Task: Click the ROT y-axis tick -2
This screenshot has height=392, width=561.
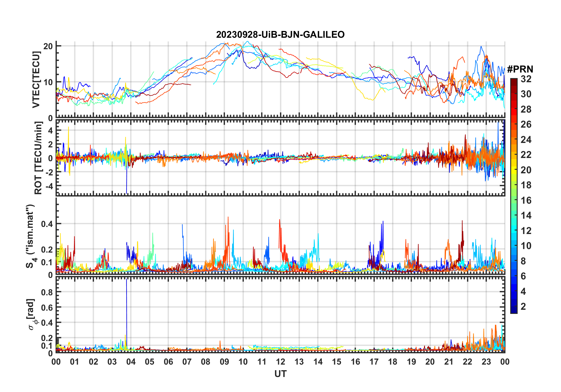Action: 49,172
